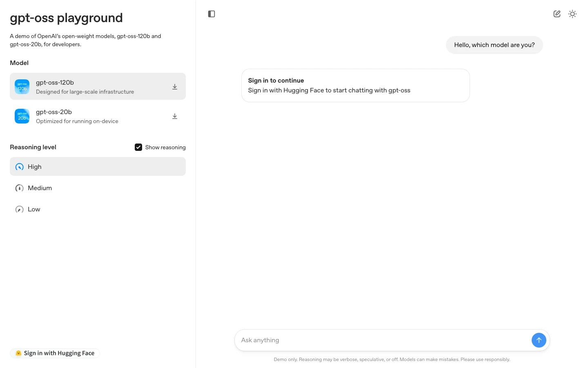The image size is (588, 368).
Task: Toggle the light/dark theme sun icon
Action: (572, 14)
